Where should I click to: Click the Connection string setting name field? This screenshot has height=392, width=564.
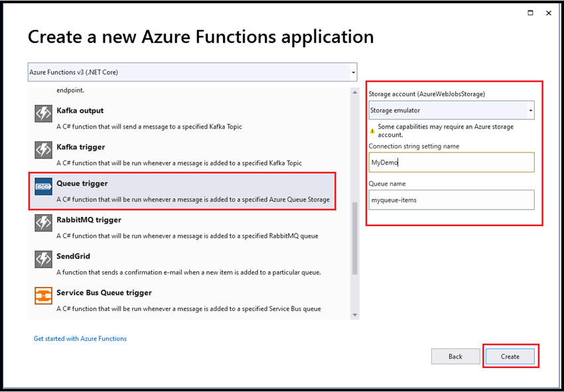tap(451, 163)
